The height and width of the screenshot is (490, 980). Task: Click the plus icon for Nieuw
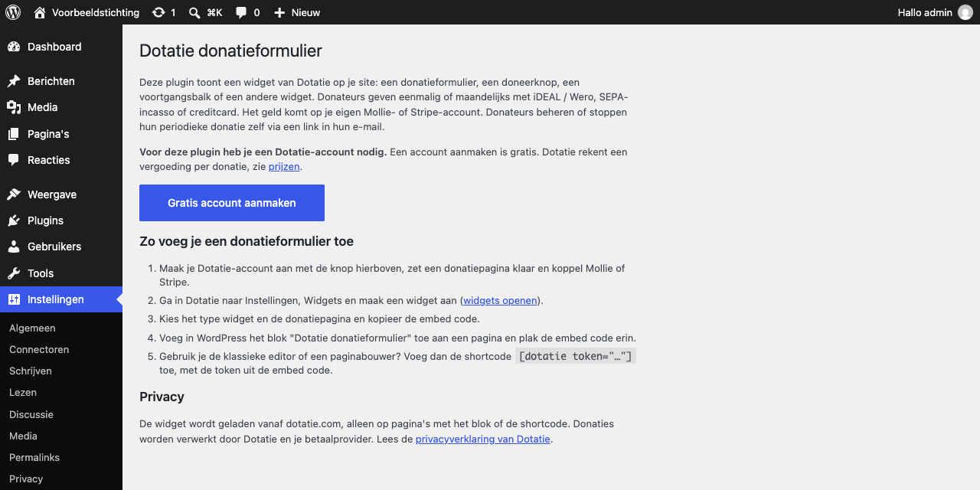279,12
